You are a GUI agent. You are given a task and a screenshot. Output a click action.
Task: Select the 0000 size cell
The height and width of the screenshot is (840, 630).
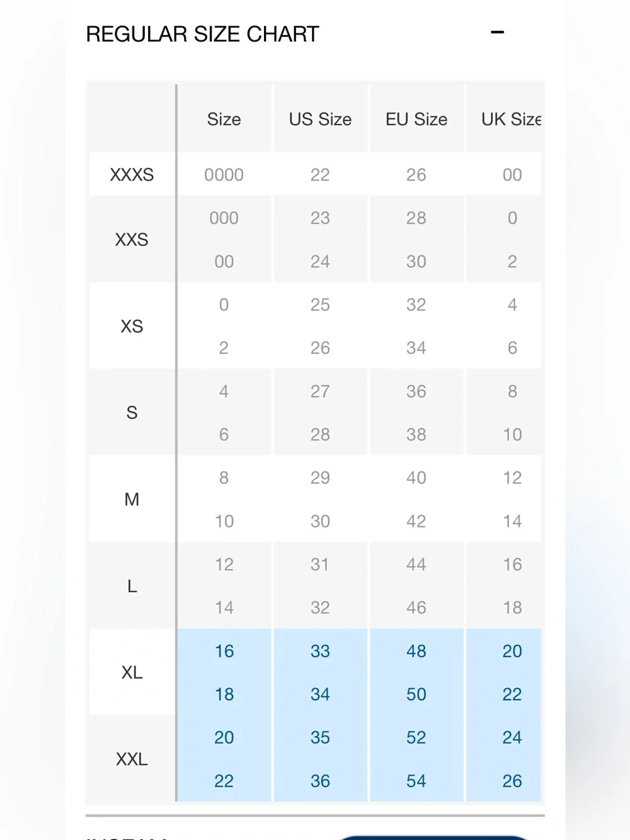tap(224, 175)
